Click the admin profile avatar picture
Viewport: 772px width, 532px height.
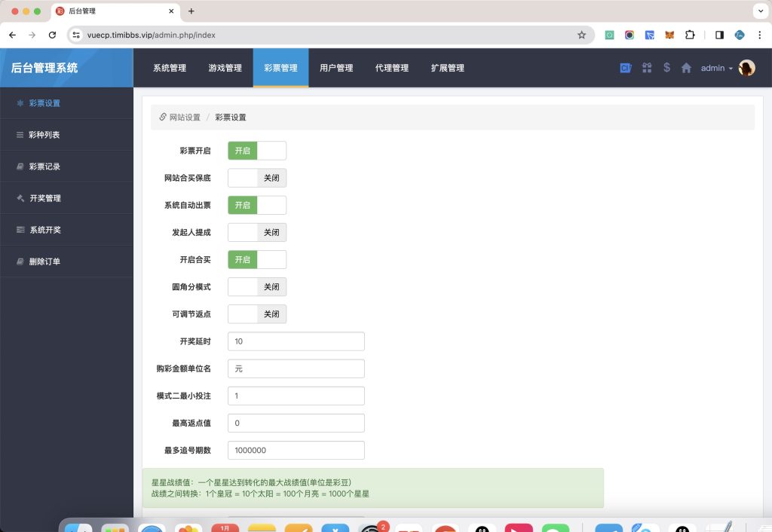pyautogui.click(x=746, y=68)
